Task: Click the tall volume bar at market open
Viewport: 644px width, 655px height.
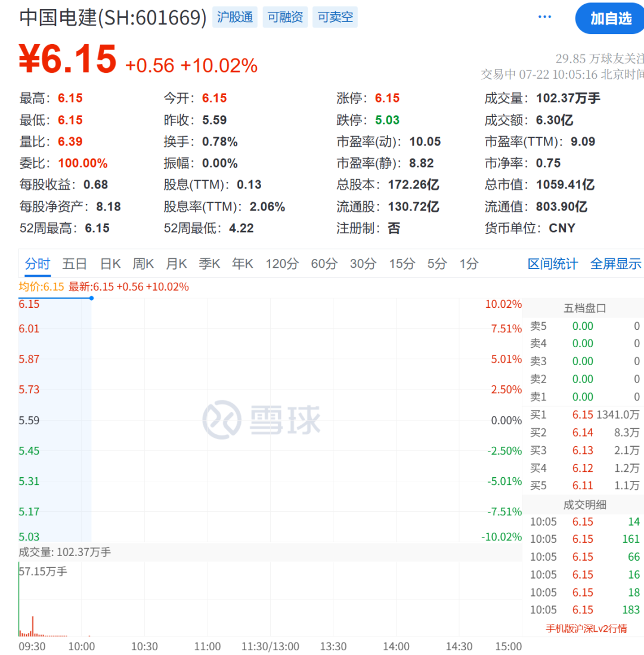Action: tap(19, 599)
